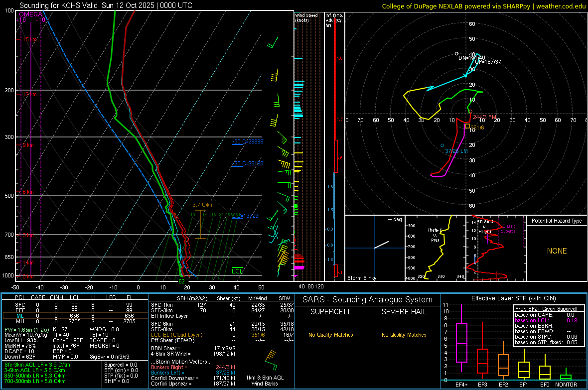588x390 pixels.
Task: Click the 1km & 6km AGL wind barbs icon
Action: point(271,361)
